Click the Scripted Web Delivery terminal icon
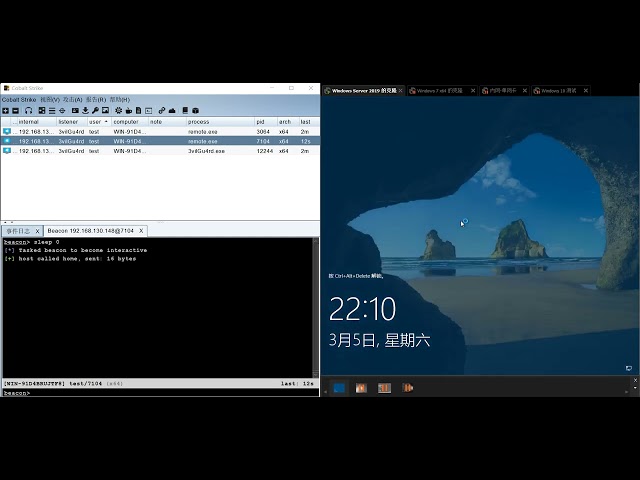This screenshot has height=480, width=640. pyautogui.click(x=149, y=111)
